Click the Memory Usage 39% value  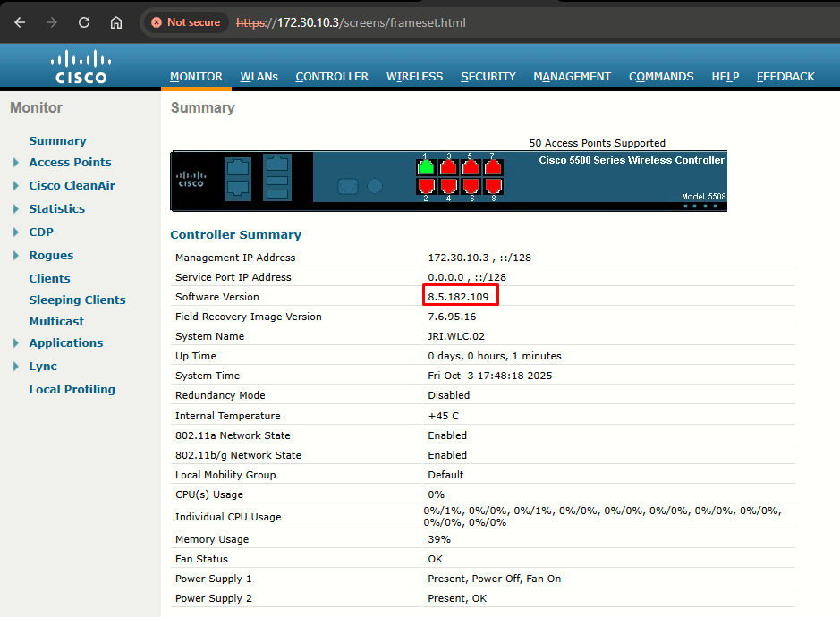click(438, 539)
